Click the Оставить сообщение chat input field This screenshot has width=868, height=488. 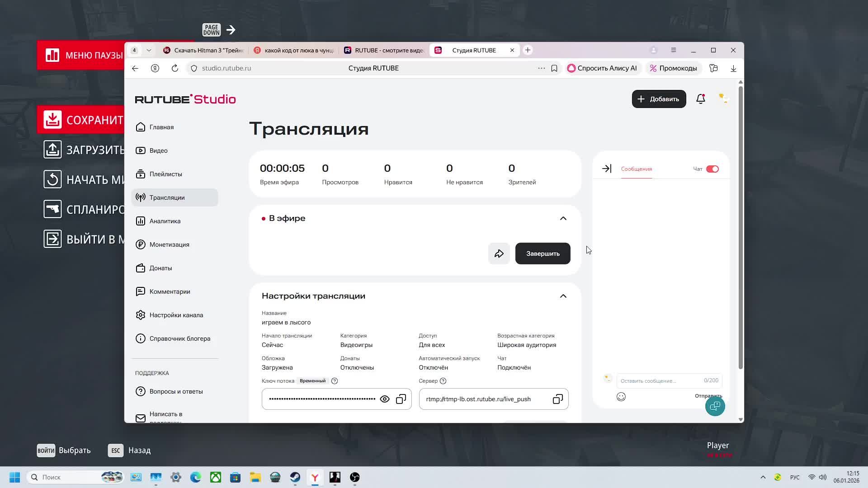(x=660, y=380)
